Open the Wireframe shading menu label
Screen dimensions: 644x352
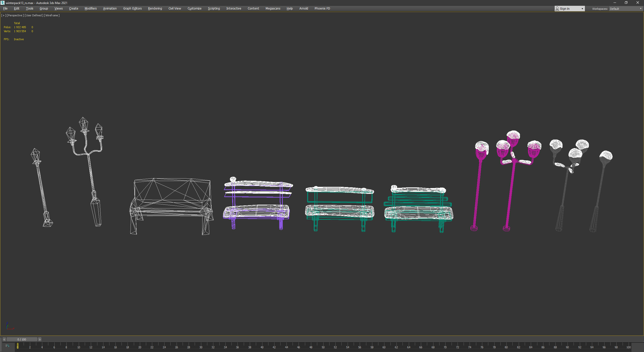[52, 15]
